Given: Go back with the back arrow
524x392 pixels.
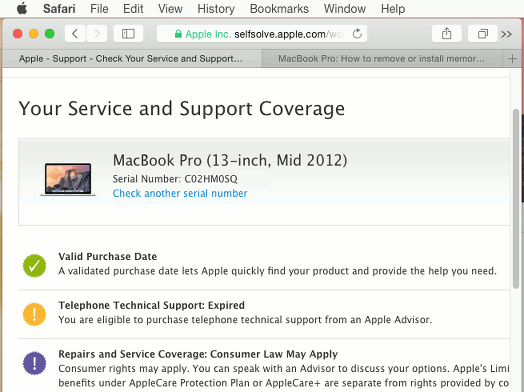Looking at the screenshot, I should 75,34.
